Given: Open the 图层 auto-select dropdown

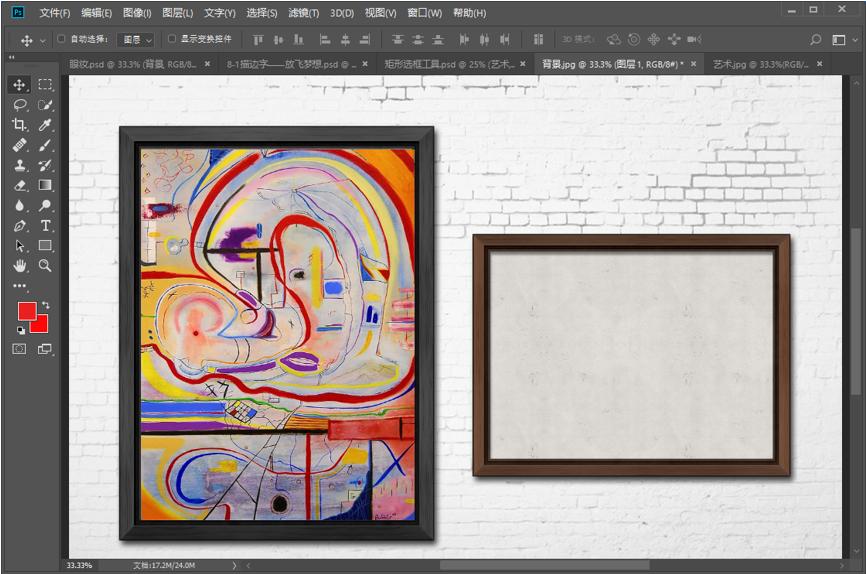Looking at the screenshot, I should point(136,40).
